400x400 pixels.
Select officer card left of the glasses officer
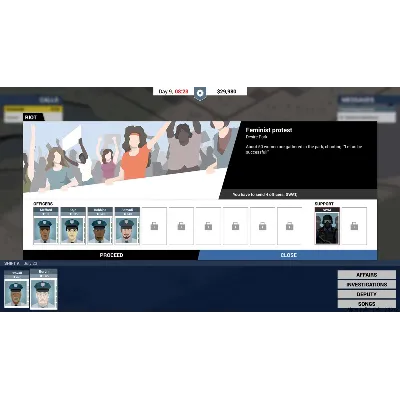pyautogui.click(x=46, y=226)
